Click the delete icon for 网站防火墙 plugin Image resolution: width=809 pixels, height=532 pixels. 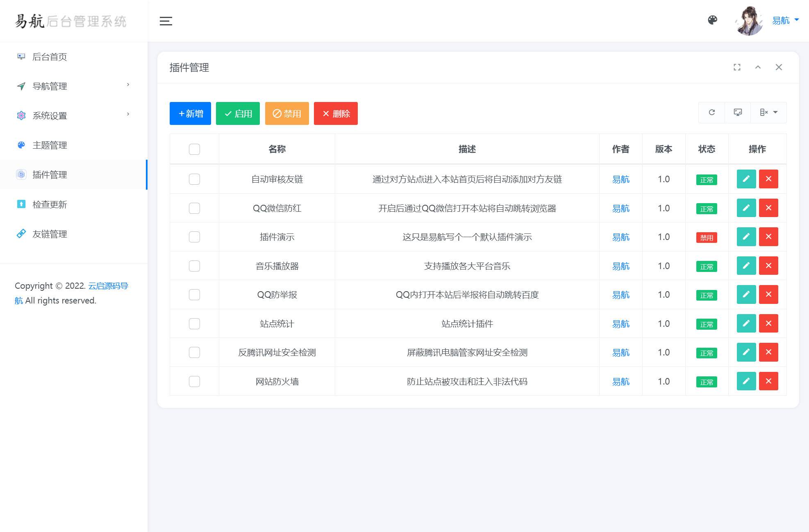tap(769, 381)
